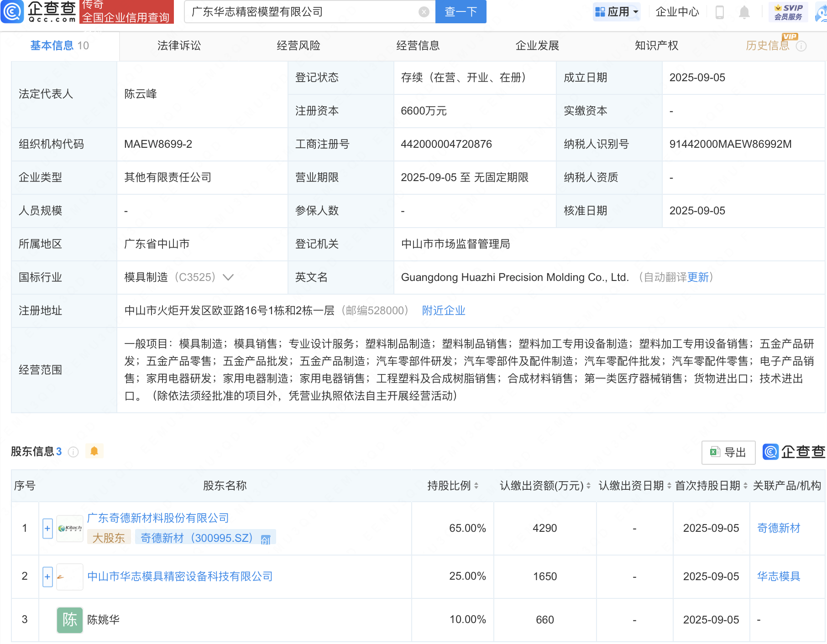
Task: Open 奇德新材 related product link
Action: pyautogui.click(x=779, y=528)
